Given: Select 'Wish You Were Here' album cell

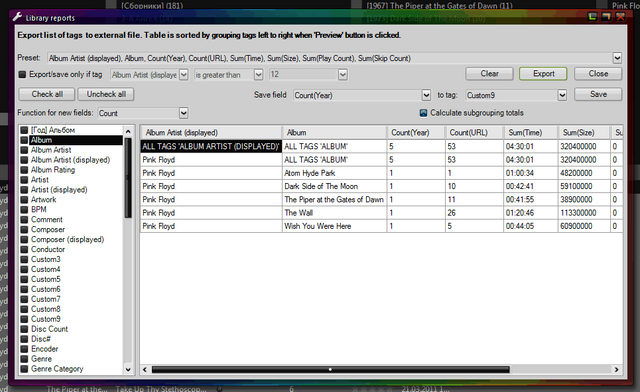Looking at the screenshot, I should click(334, 226).
